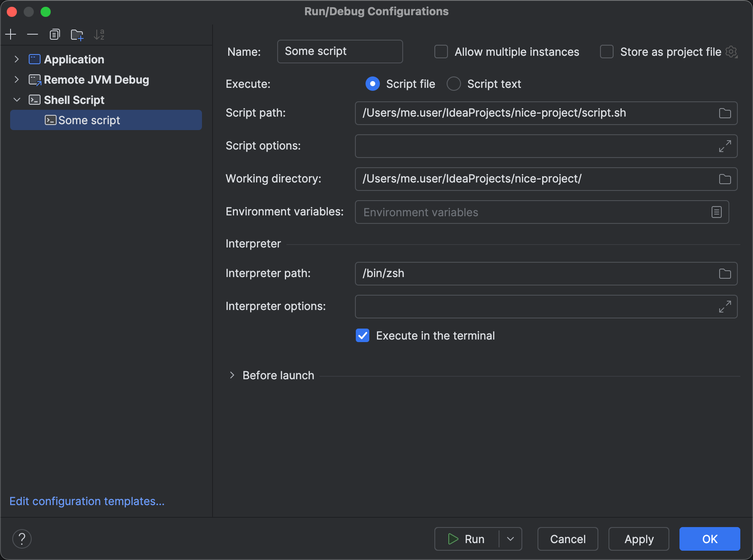Open Edit configuration templates
The height and width of the screenshot is (560, 753).
tap(87, 501)
